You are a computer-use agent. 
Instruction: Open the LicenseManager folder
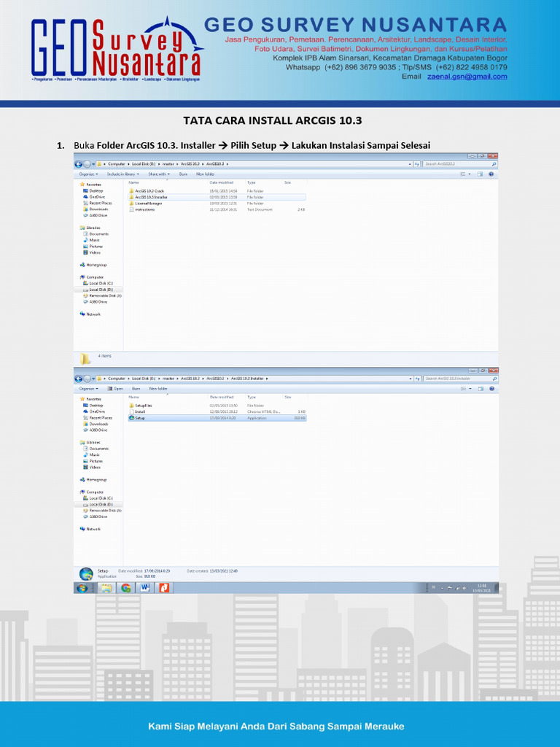click(217, 204)
